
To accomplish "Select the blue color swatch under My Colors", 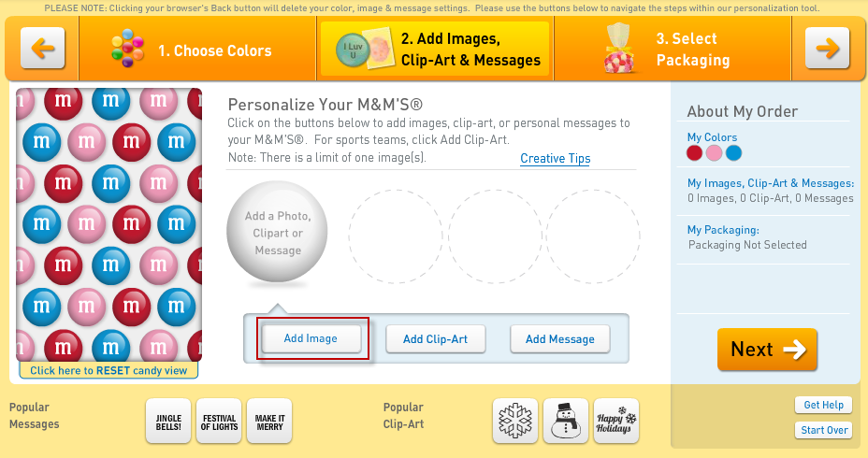I will [x=733, y=153].
